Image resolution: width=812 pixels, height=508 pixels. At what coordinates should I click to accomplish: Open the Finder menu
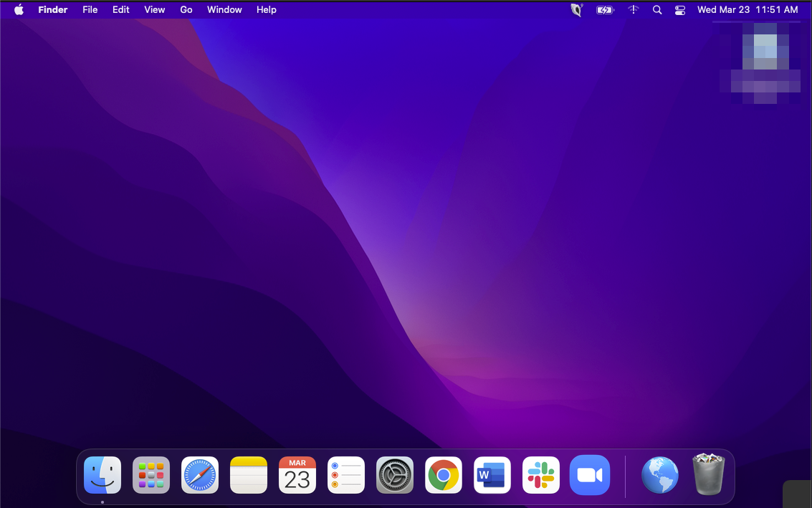pyautogui.click(x=52, y=9)
